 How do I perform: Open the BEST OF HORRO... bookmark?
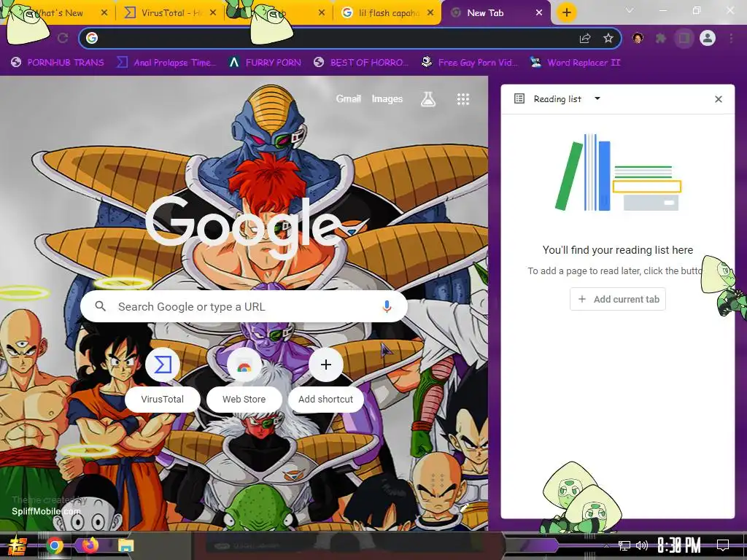361,63
